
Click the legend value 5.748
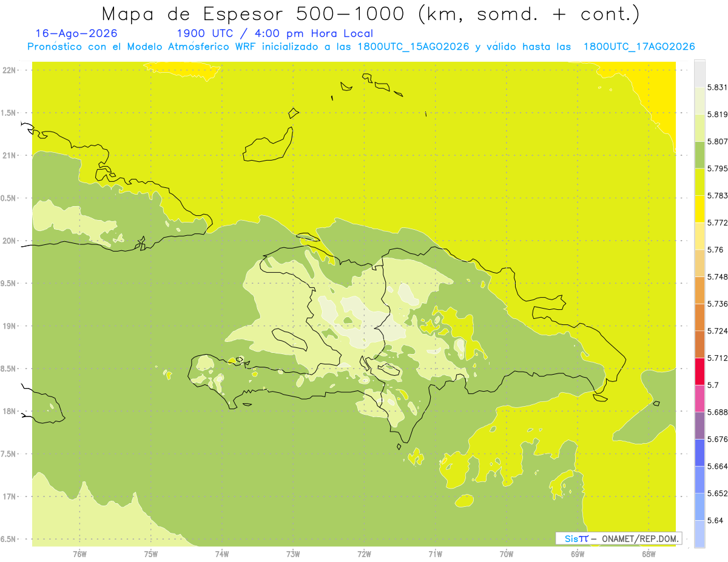pyautogui.click(x=717, y=277)
